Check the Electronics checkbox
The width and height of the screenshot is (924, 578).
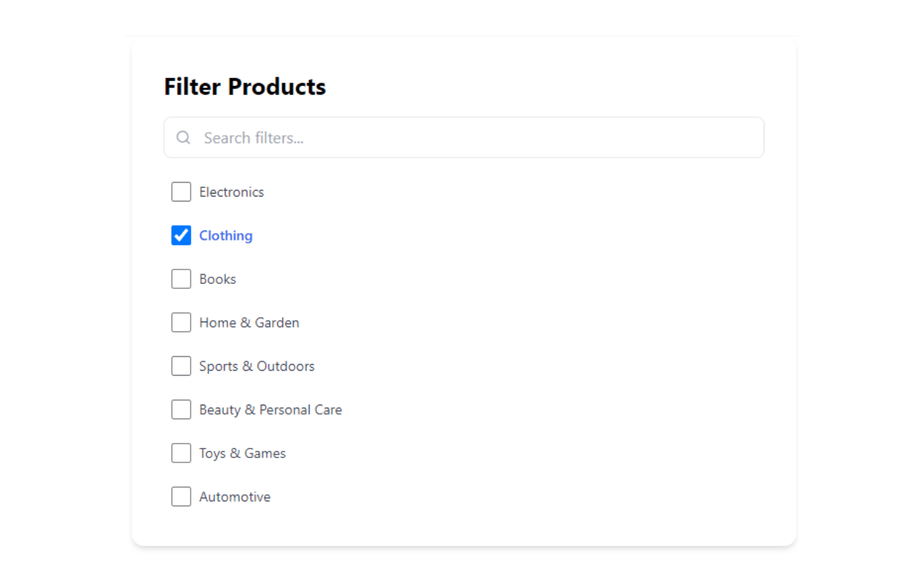pyautogui.click(x=181, y=192)
